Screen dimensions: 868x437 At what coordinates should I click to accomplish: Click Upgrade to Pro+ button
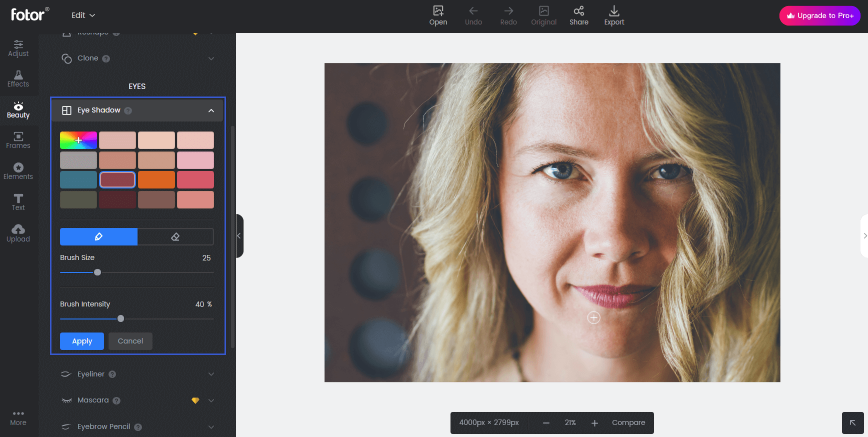820,15
